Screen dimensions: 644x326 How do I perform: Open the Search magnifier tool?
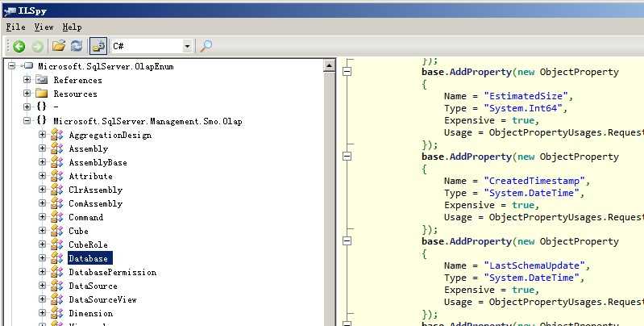206,46
